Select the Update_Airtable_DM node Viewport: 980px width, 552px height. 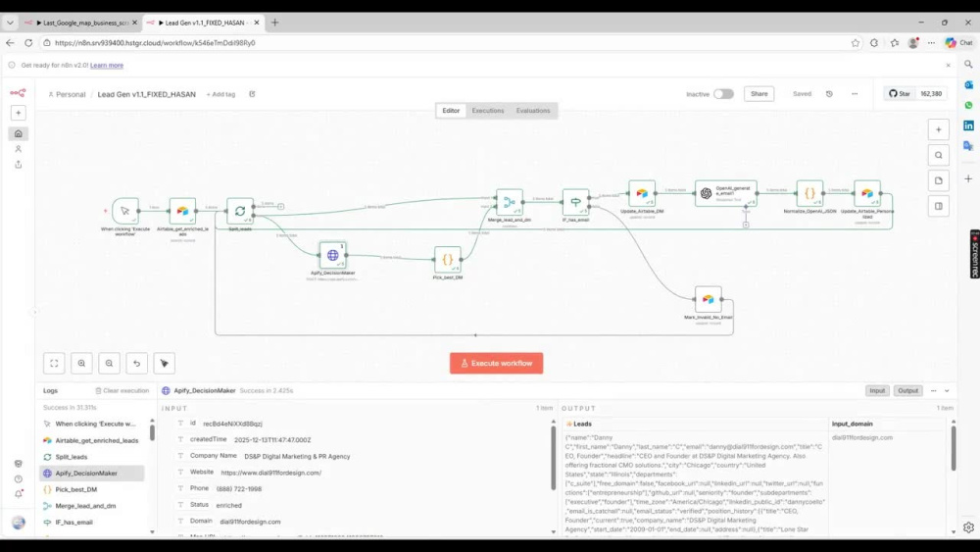pos(642,194)
